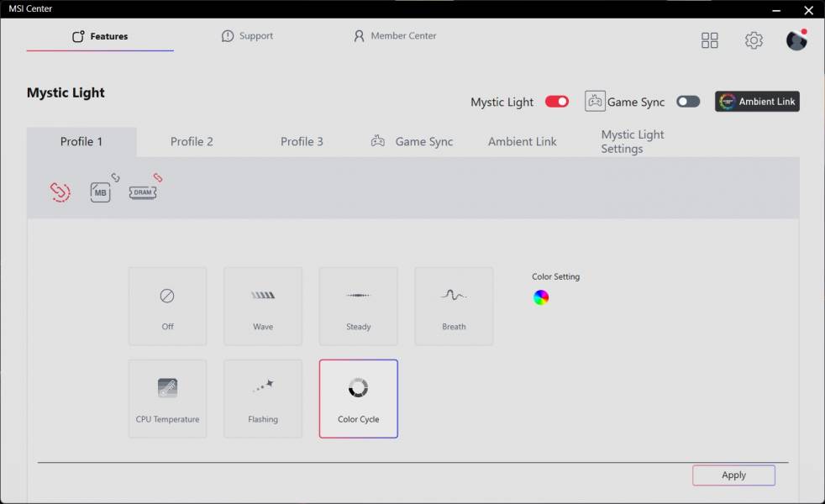The image size is (825, 504).
Task: Minimize the MSI Center window
Action: 776,10
